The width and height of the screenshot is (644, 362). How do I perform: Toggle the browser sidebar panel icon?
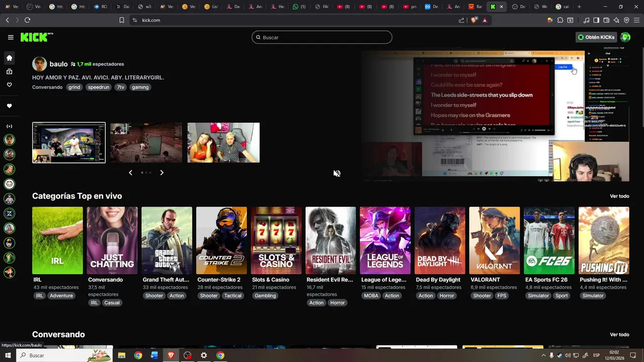596,20
